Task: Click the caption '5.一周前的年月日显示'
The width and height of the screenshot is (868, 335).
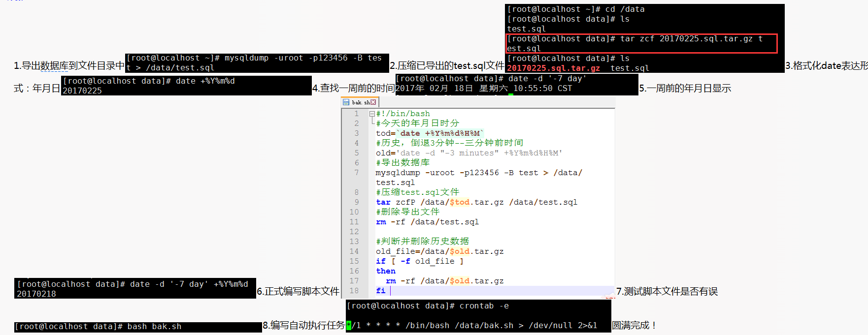Action: click(x=685, y=89)
